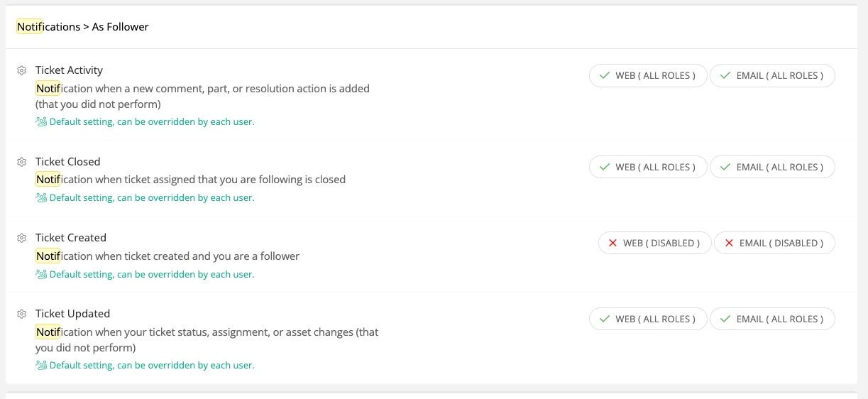Click the users icon under Ticket Created

(x=41, y=275)
